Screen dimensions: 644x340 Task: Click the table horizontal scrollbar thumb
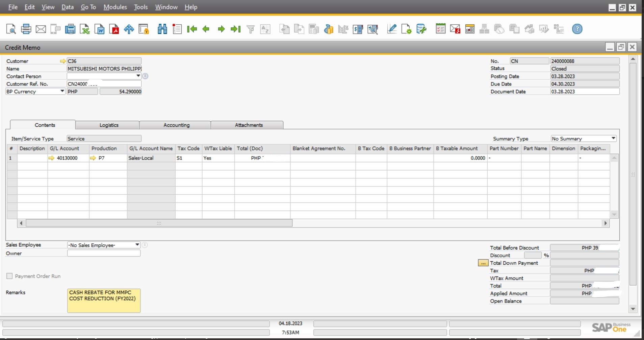click(159, 223)
